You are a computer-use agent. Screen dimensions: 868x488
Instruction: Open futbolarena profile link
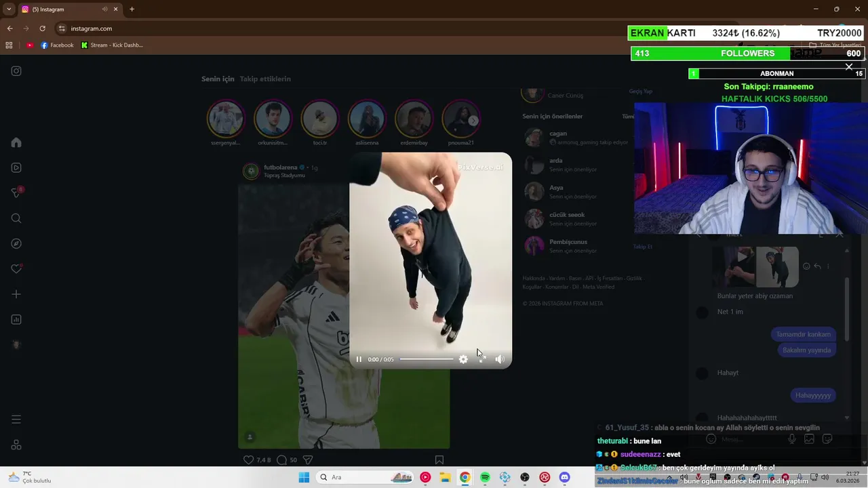point(280,167)
